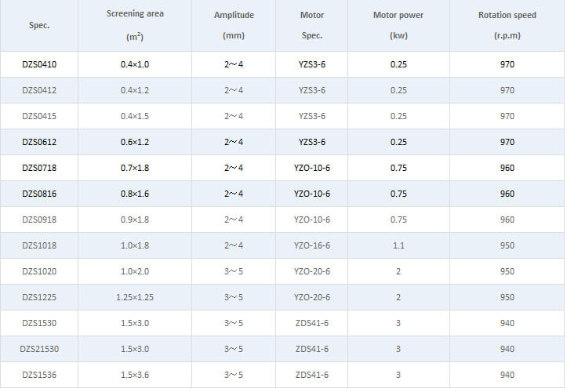Screen dimensions: 567x392
Task: Select the DZS1020 spec cell
Action: pyautogui.click(x=39, y=271)
